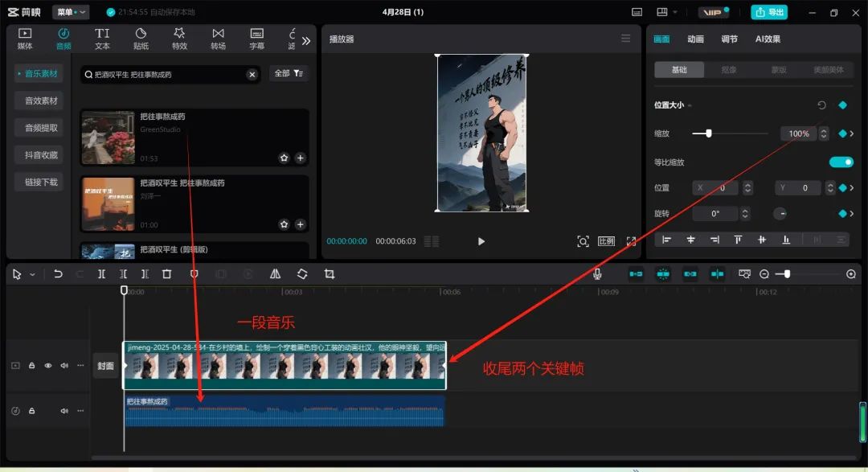Mute the video track audio
The height and width of the screenshot is (472, 868).
[x=64, y=366]
